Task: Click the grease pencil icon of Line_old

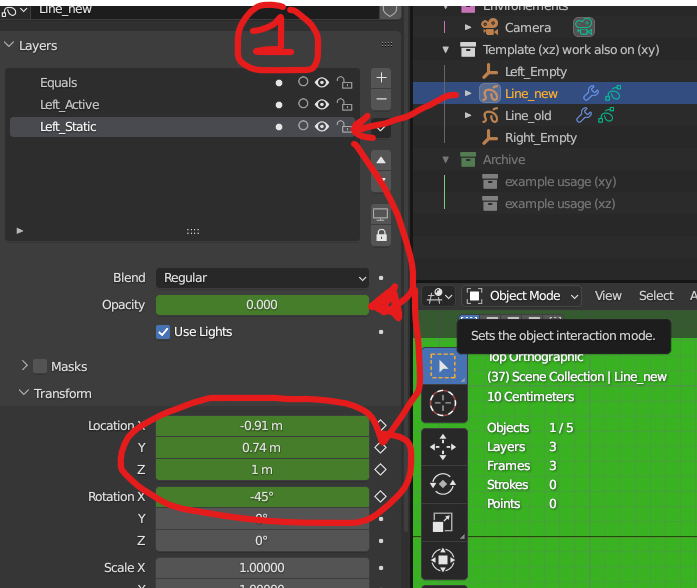Action: (490, 116)
